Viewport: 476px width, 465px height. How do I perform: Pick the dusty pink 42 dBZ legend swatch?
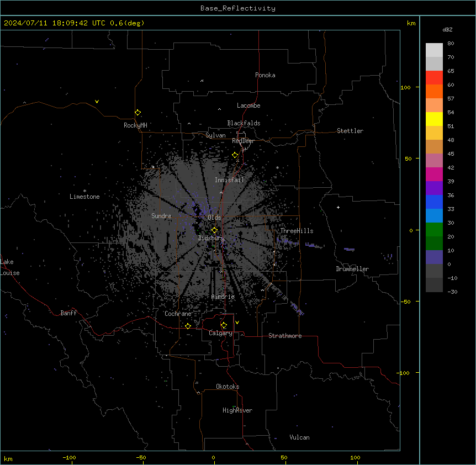pos(434,160)
